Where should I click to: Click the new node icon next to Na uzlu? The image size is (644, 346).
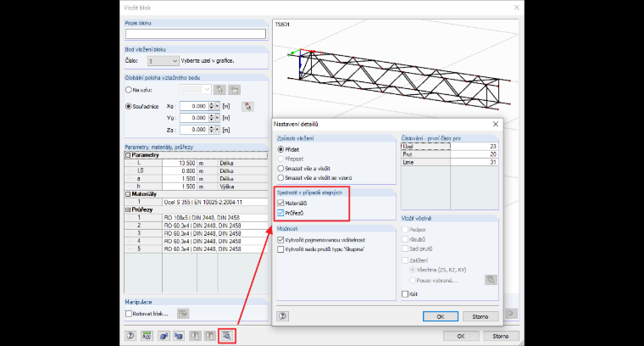pyautogui.click(x=235, y=90)
